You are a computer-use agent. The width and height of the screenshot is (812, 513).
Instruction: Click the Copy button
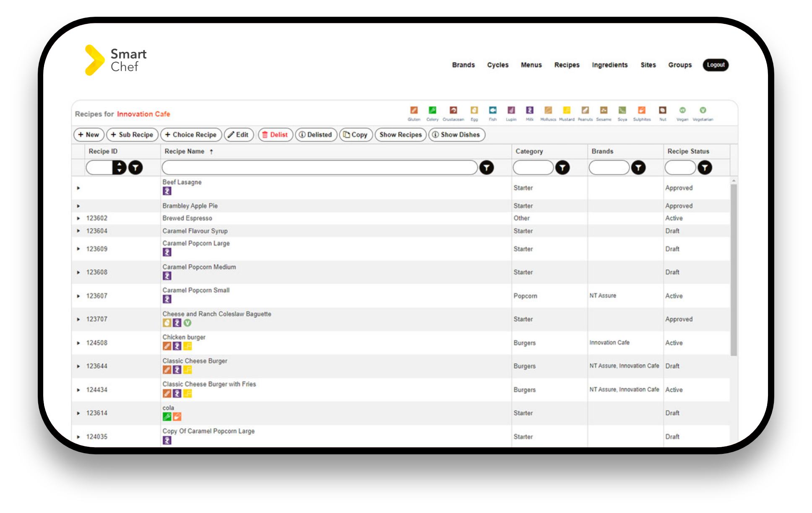pos(356,135)
